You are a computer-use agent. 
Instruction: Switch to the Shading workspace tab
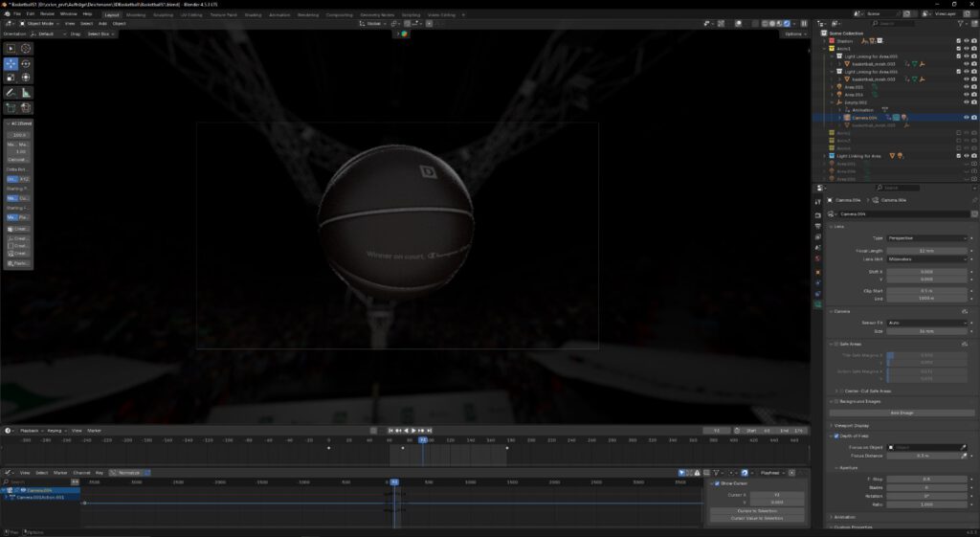click(x=253, y=14)
